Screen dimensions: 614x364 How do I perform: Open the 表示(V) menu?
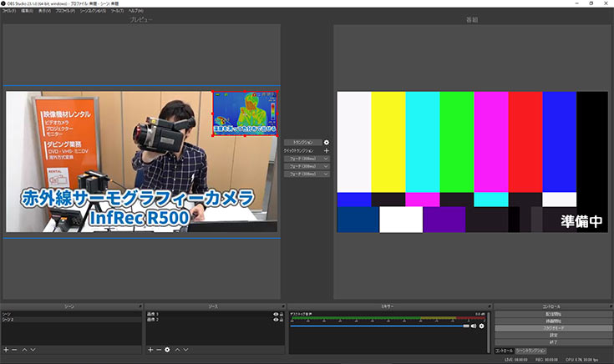(44, 11)
